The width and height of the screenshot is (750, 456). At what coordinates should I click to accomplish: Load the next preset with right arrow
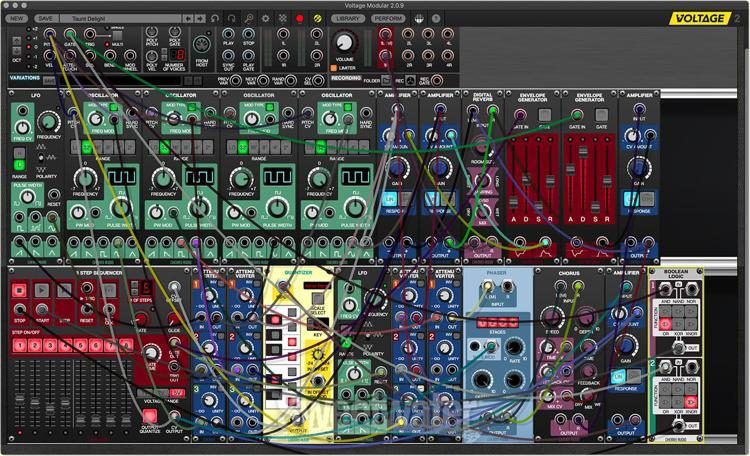pyautogui.click(x=200, y=19)
